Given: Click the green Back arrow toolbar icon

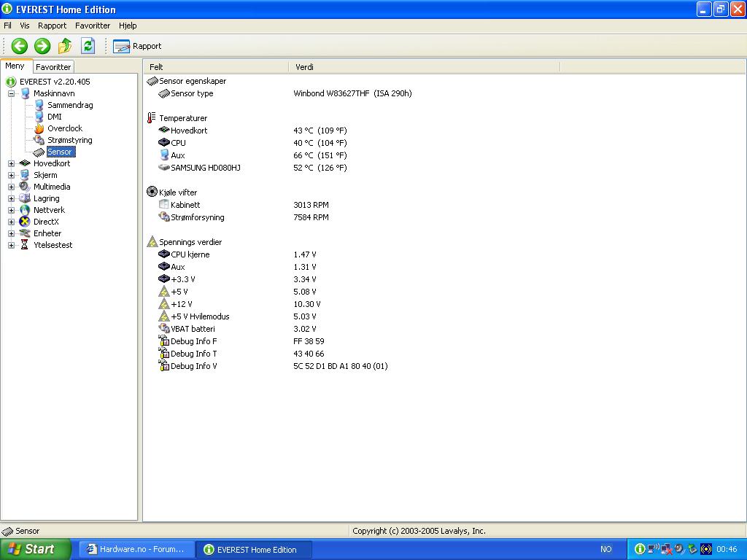Looking at the screenshot, I should (20, 46).
